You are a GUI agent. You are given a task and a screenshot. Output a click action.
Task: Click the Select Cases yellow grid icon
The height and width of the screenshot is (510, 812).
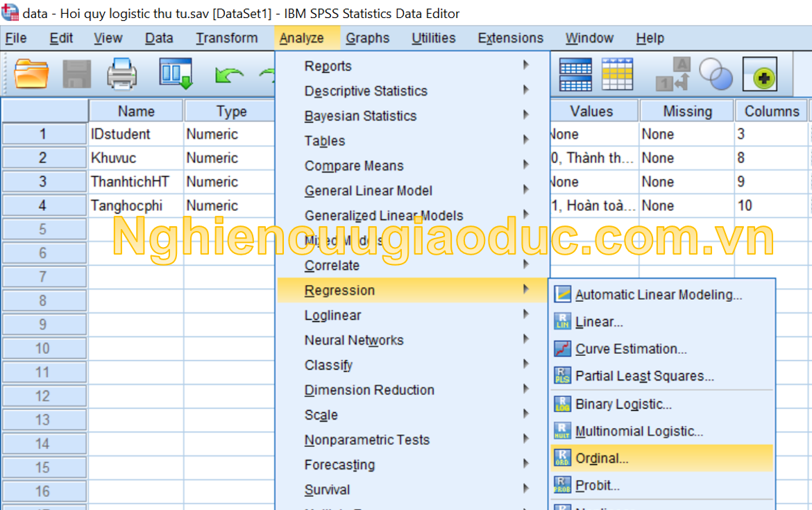click(x=617, y=74)
